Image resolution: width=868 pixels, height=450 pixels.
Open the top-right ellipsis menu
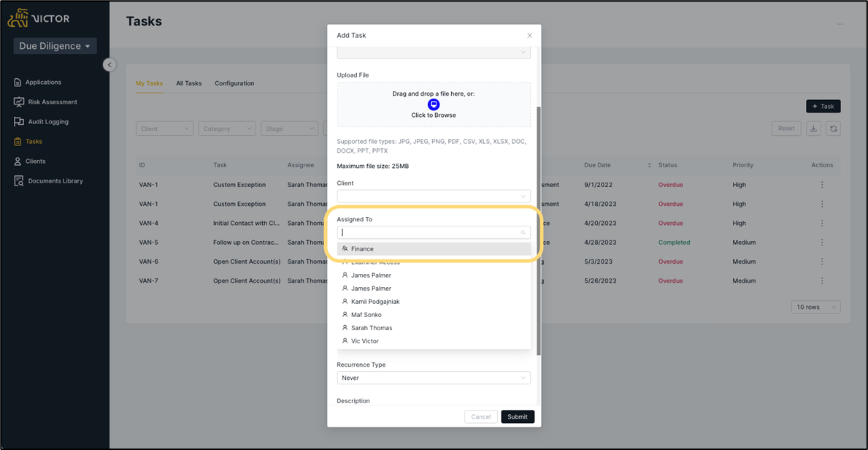(x=840, y=24)
